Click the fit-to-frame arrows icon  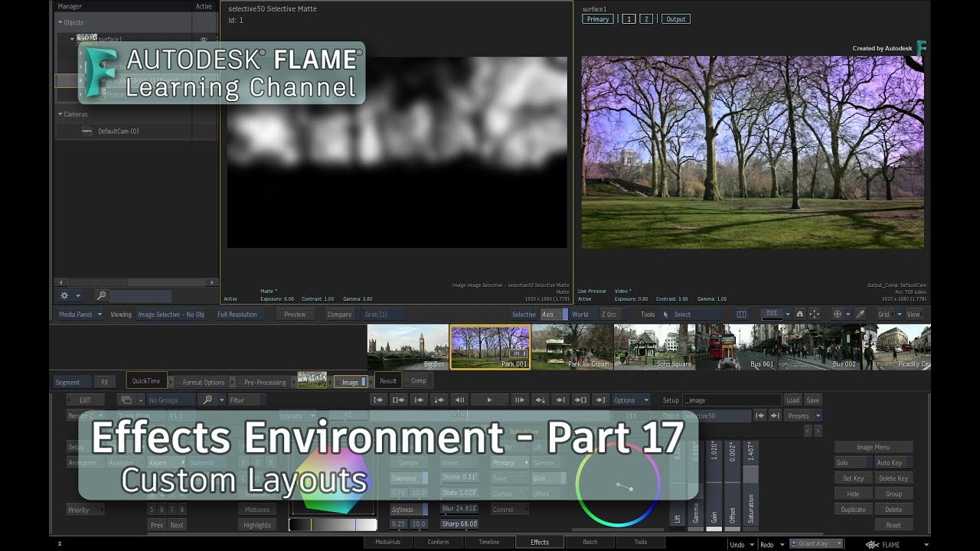(x=814, y=314)
